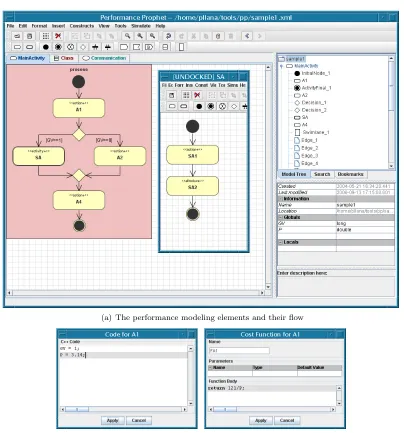The height and width of the screenshot is (433, 404).
Task: Click the merge diamond above A4
Action: pos(79,175)
